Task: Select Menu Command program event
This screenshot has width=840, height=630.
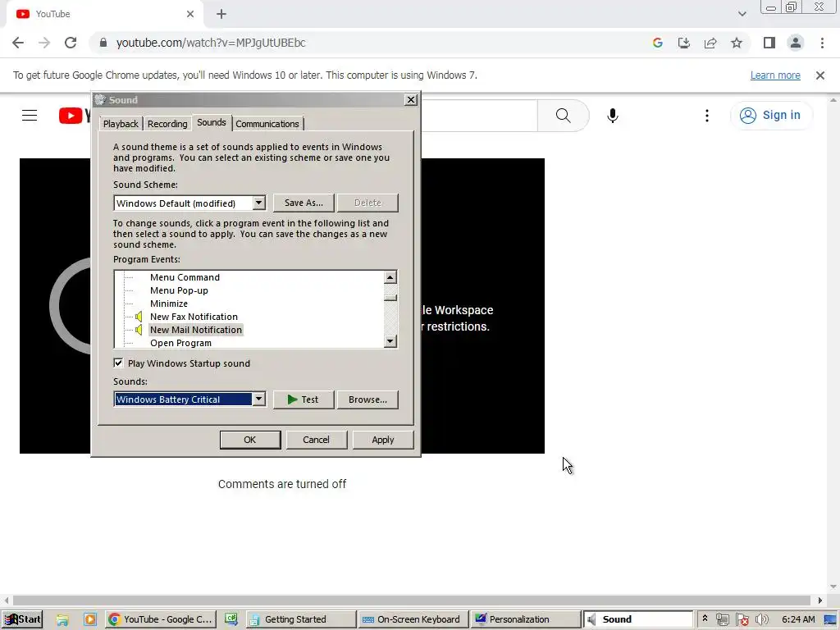Action: (185, 277)
